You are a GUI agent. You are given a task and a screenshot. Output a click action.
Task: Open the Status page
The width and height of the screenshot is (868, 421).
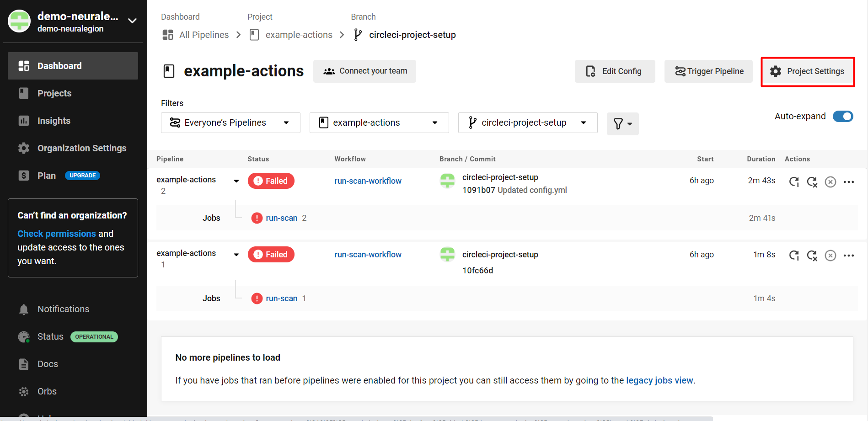[x=50, y=336]
